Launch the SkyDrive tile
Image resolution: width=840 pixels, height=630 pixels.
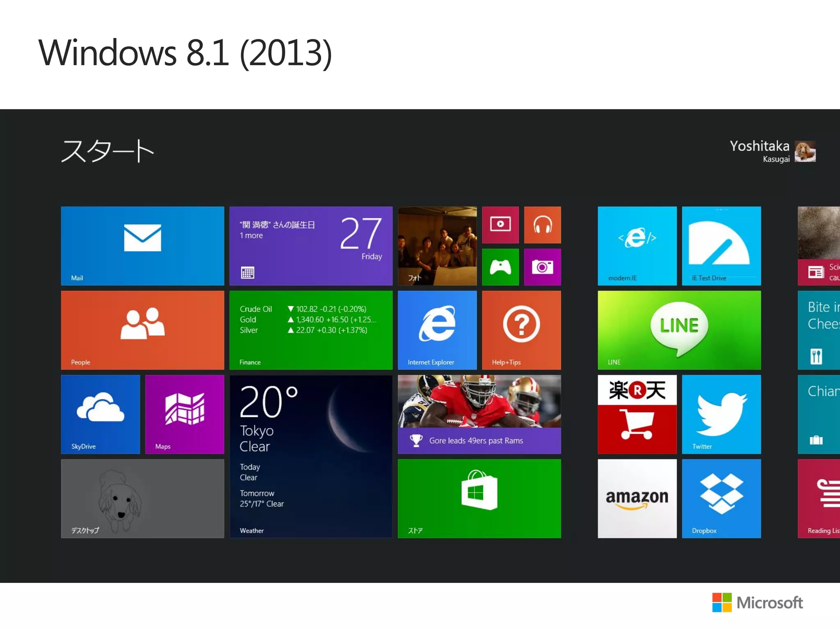click(x=100, y=414)
